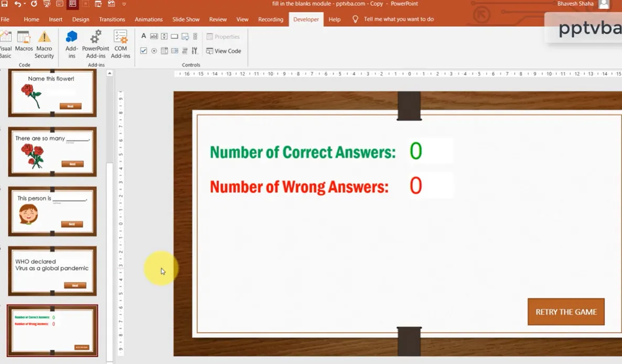Expand the Undo history dropdown arrow

(25, 4)
